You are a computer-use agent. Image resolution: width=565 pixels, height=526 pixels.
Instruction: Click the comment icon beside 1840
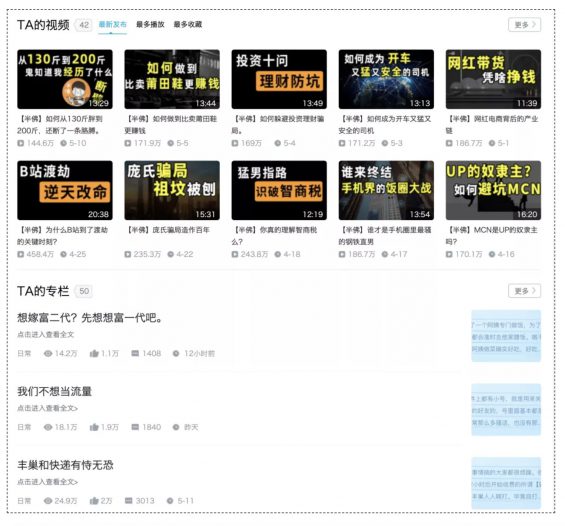pos(135,427)
